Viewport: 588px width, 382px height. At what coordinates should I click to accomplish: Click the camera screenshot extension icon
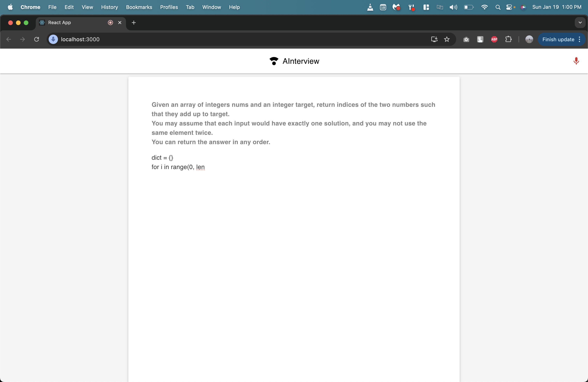click(466, 39)
